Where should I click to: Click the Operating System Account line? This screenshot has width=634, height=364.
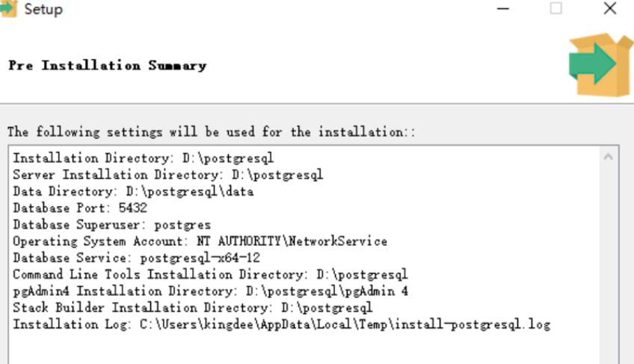(x=200, y=241)
